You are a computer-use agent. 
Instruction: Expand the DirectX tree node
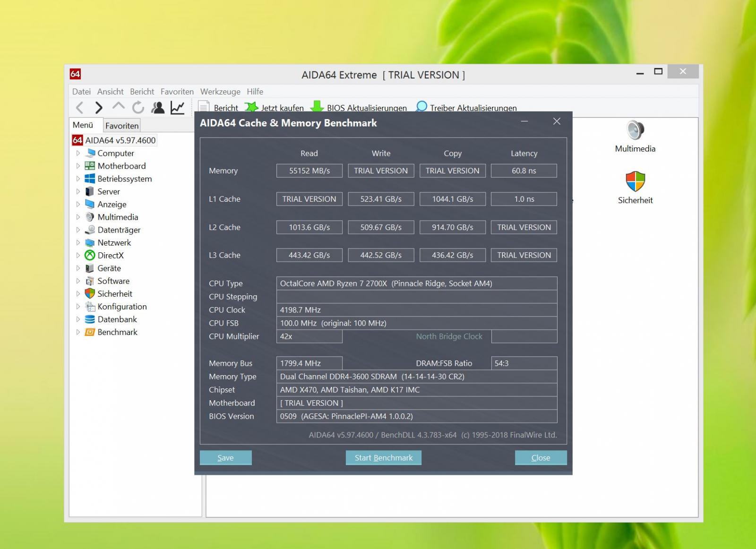point(78,255)
